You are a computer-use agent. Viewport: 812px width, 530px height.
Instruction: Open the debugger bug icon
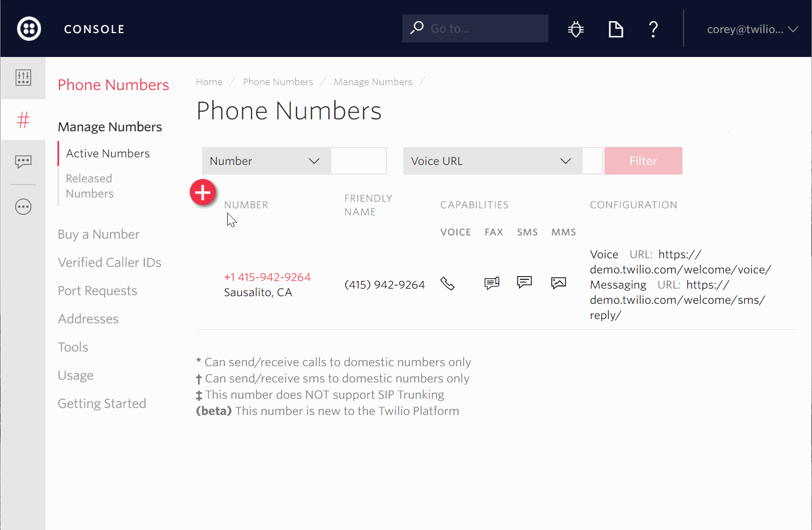click(x=576, y=29)
